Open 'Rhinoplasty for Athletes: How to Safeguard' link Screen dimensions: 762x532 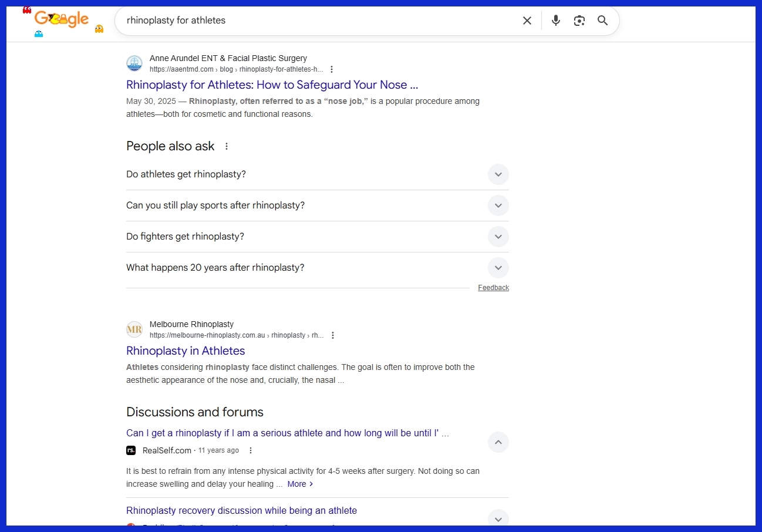tap(272, 85)
